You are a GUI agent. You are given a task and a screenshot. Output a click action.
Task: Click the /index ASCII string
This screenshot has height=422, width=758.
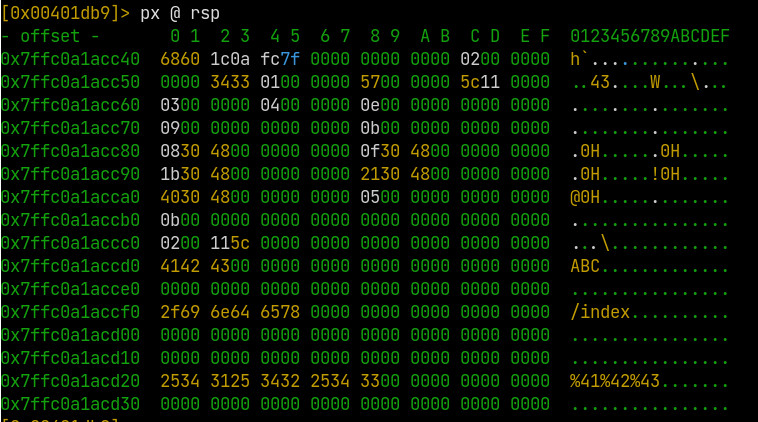coord(600,312)
